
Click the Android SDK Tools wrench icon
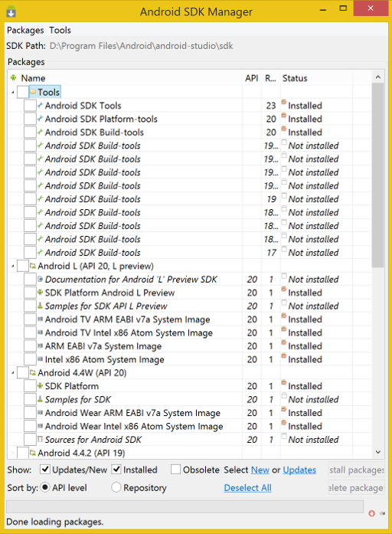tap(40, 106)
